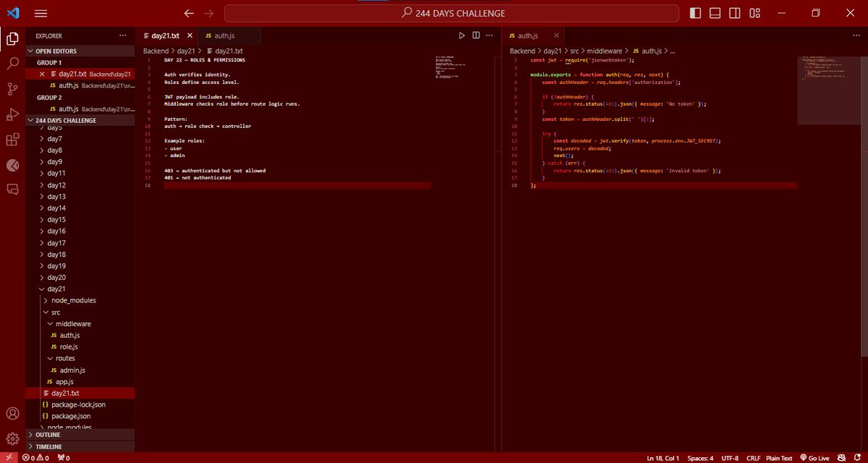Close day21.txt in Open Editors list

(x=42, y=74)
